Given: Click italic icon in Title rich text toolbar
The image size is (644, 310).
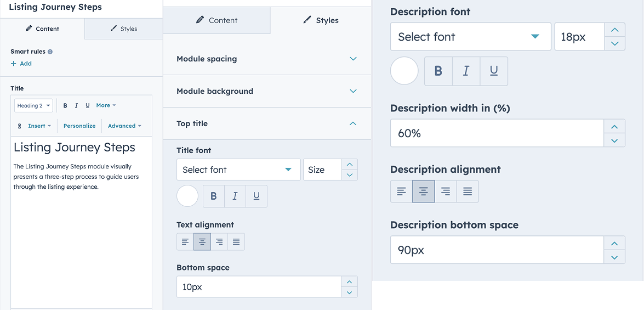Looking at the screenshot, I should click(76, 105).
